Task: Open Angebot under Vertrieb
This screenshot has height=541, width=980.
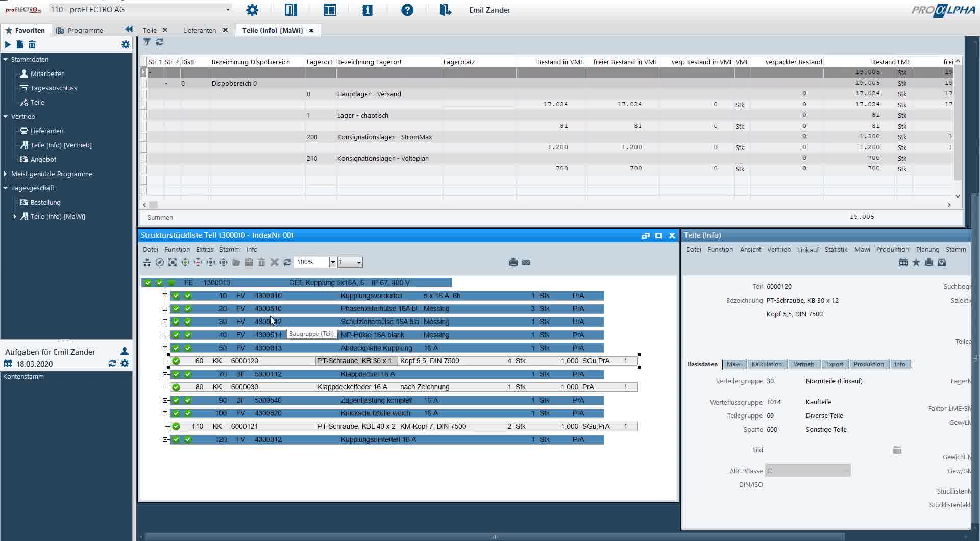Action: (43, 159)
